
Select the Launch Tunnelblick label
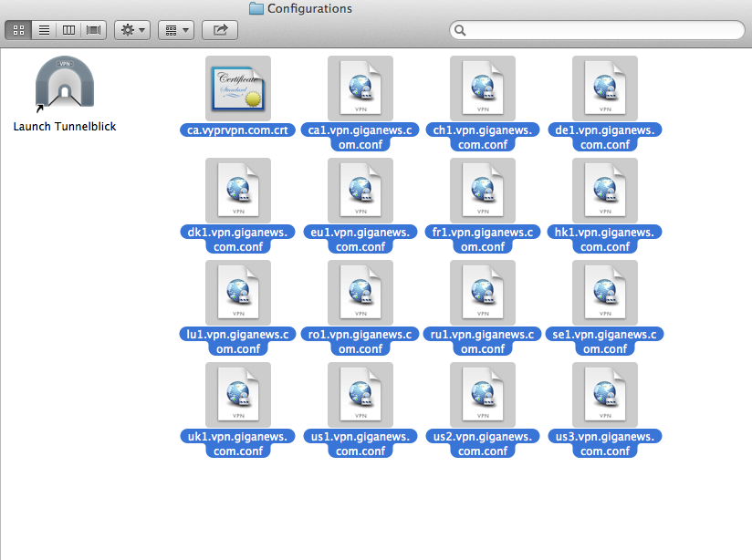[x=65, y=127]
